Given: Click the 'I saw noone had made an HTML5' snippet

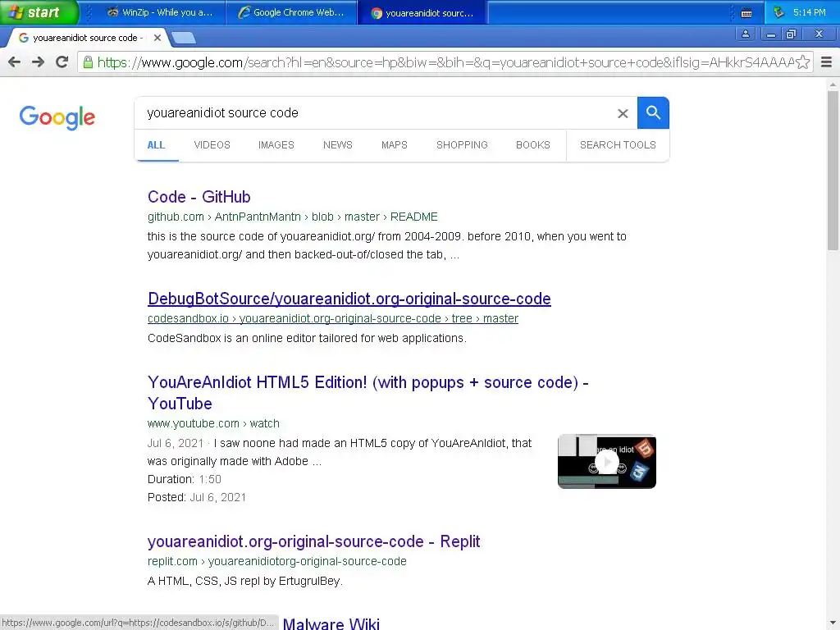Looking at the screenshot, I should (340, 452).
